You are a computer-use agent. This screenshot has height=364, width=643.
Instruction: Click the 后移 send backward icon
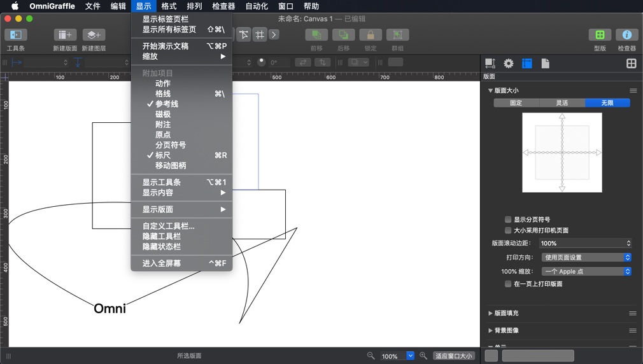(x=343, y=35)
